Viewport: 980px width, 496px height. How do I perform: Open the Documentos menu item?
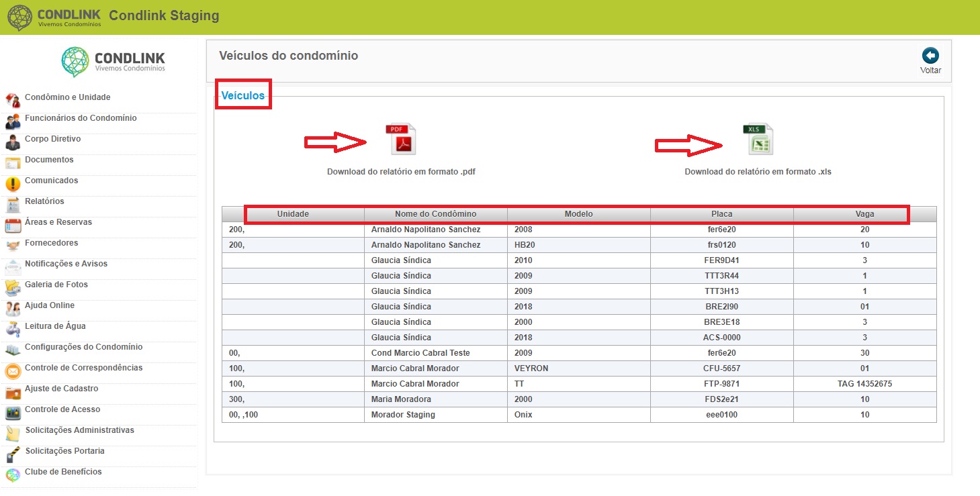click(49, 160)
